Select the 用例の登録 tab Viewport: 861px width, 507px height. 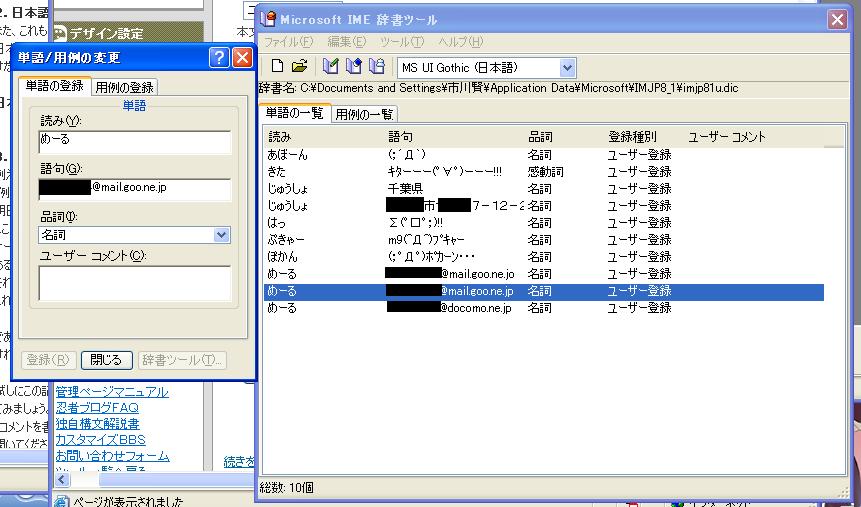[125, 87]
